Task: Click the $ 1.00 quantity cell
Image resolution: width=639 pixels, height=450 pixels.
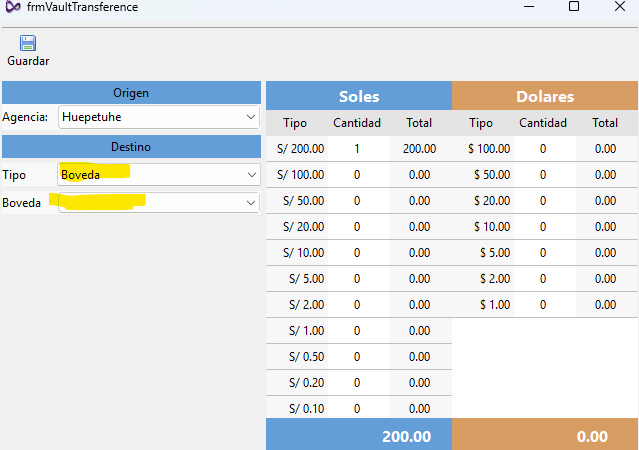Action: pos(543,304)
